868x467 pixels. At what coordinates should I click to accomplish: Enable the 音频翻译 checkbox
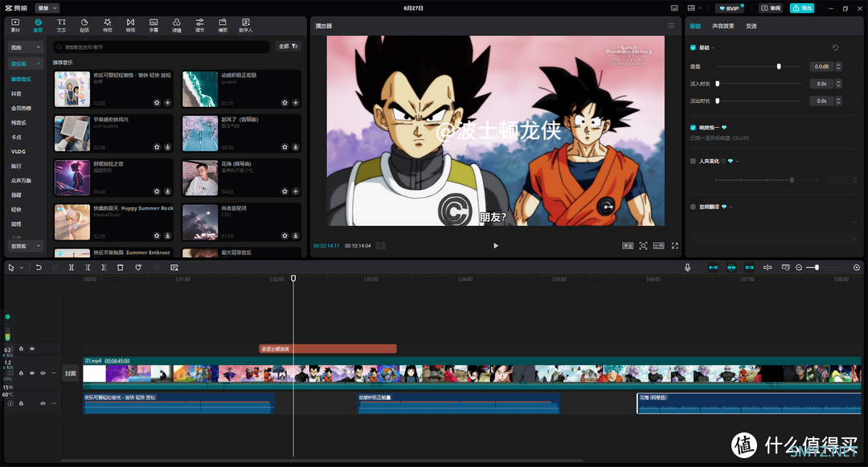click(x=693, y=207)
